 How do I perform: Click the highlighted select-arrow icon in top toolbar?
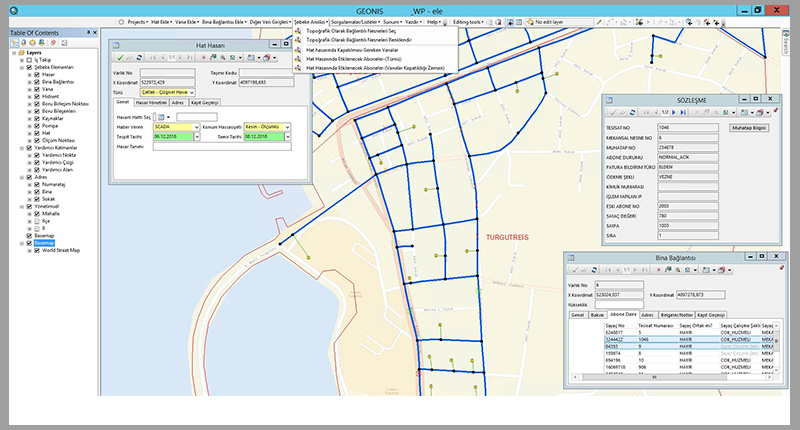click(x=510, y=22)
